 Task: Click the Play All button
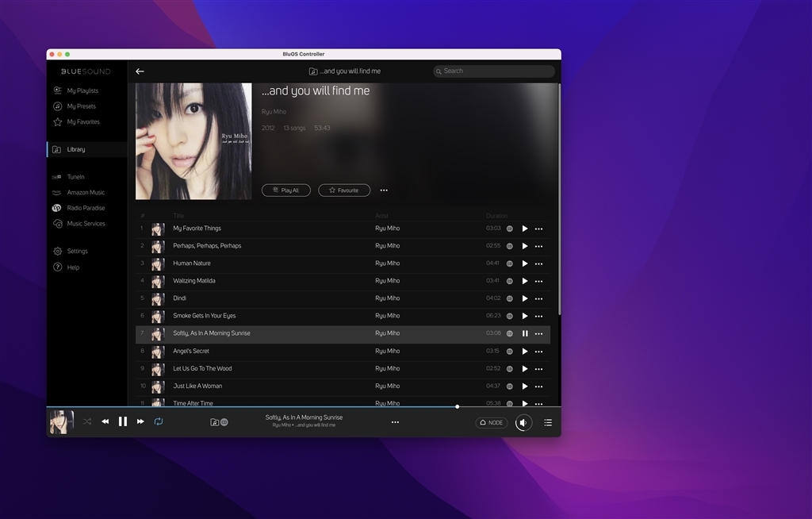coord(285,190)
